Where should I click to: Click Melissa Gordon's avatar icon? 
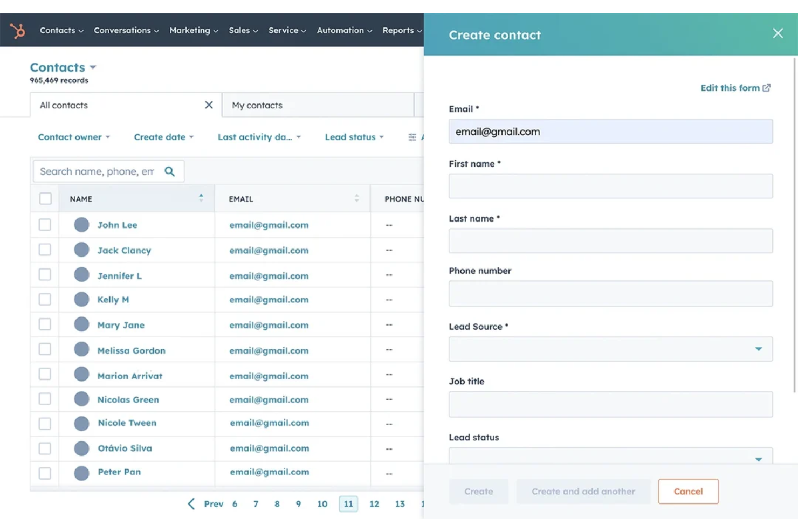[81, 349]
